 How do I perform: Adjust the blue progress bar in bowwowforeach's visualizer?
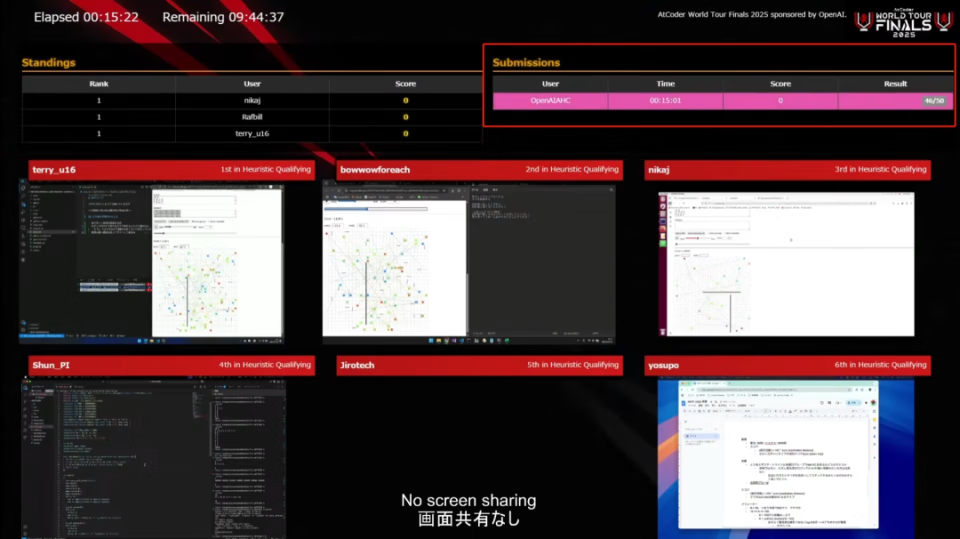[x=375, y=209]
